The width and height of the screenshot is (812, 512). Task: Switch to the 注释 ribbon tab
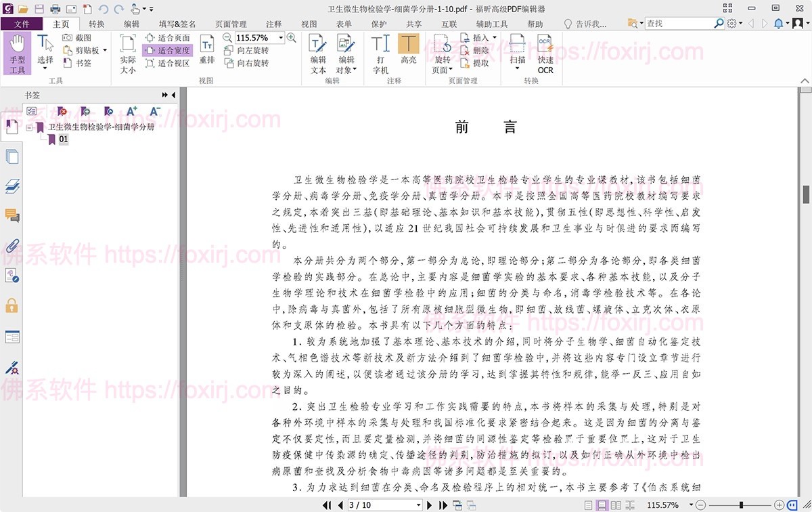[273, 23]
